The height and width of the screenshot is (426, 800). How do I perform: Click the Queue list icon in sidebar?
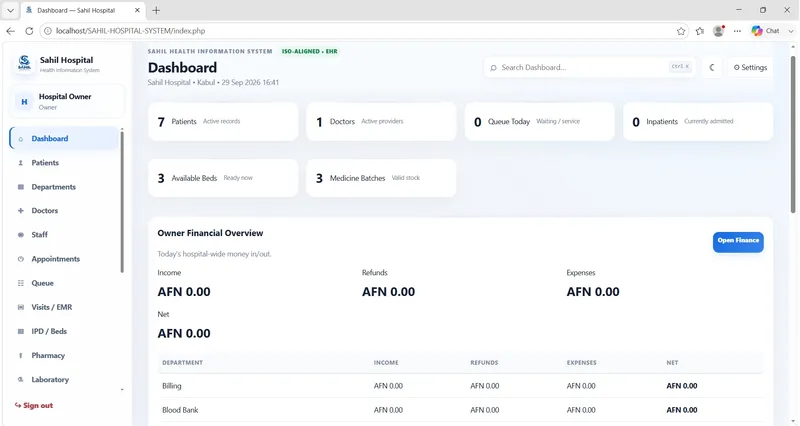coord(21,283)
